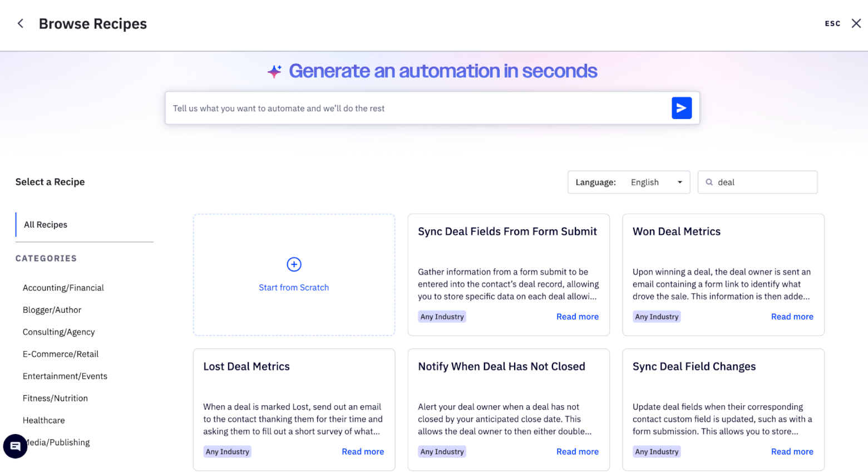Open the chat support bubble
Image resolution: width=868 pixels, height=473 pixels.
click(14, 446)
